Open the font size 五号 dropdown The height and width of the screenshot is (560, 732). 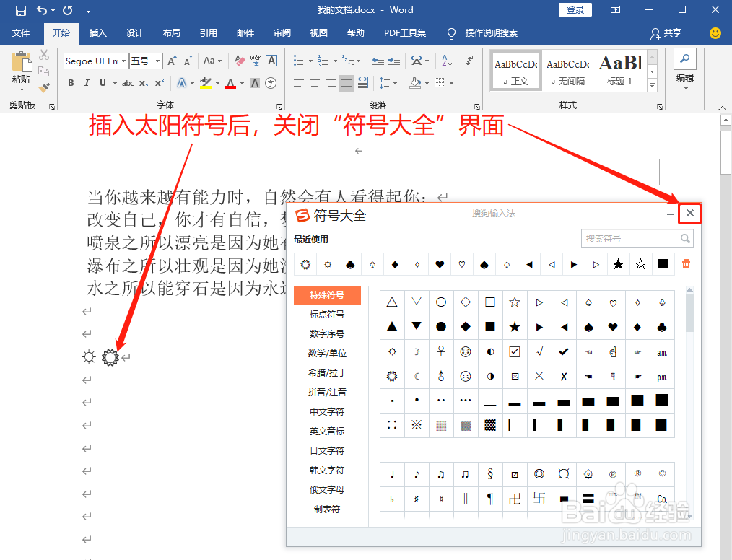point(158,61)
